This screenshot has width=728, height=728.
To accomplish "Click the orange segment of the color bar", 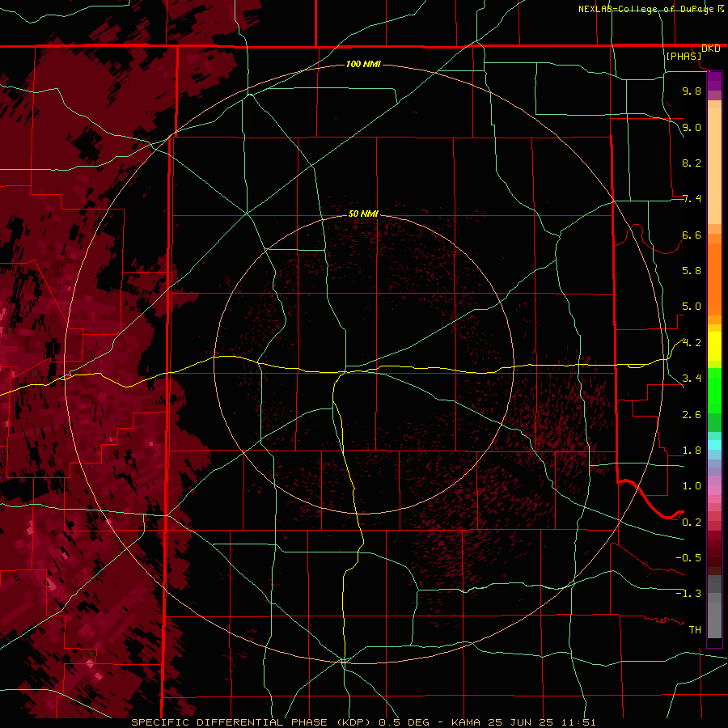I will pos(714,278).
